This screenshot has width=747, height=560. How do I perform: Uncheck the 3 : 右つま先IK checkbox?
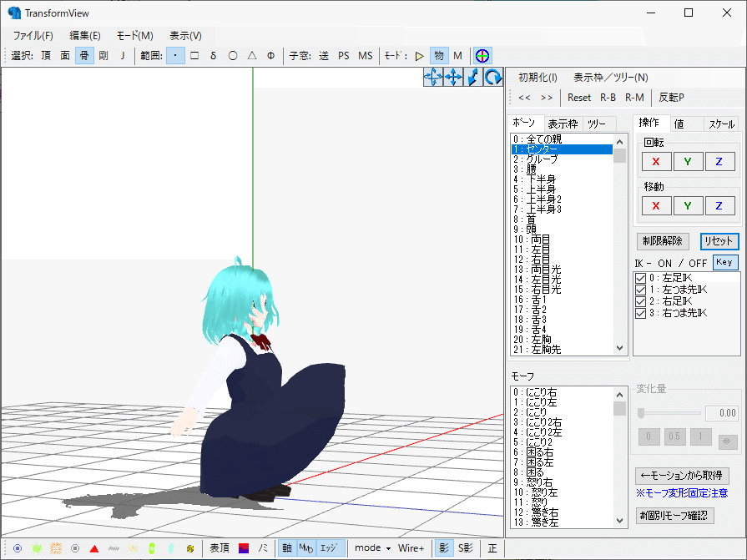pyautogui.click(x=641, y=313)
